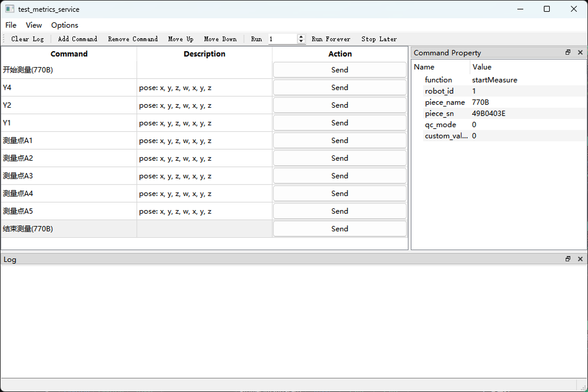Open the Options menu

[64, 25]
